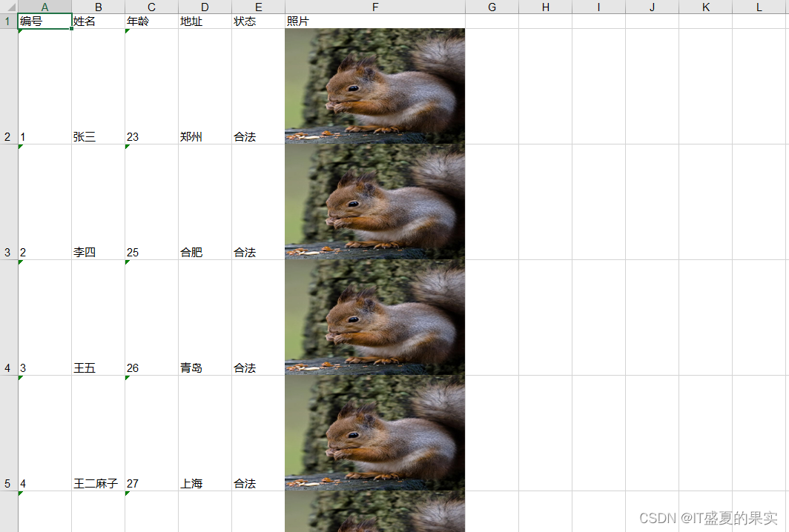Select row 1 header
The image size is (789, 532).
pyautogui.click(x=9, y=21)
